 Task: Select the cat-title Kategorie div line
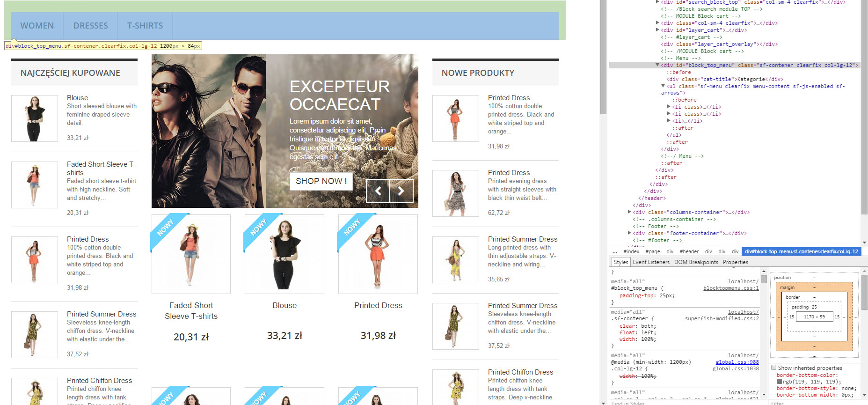(x=725, y=79)
